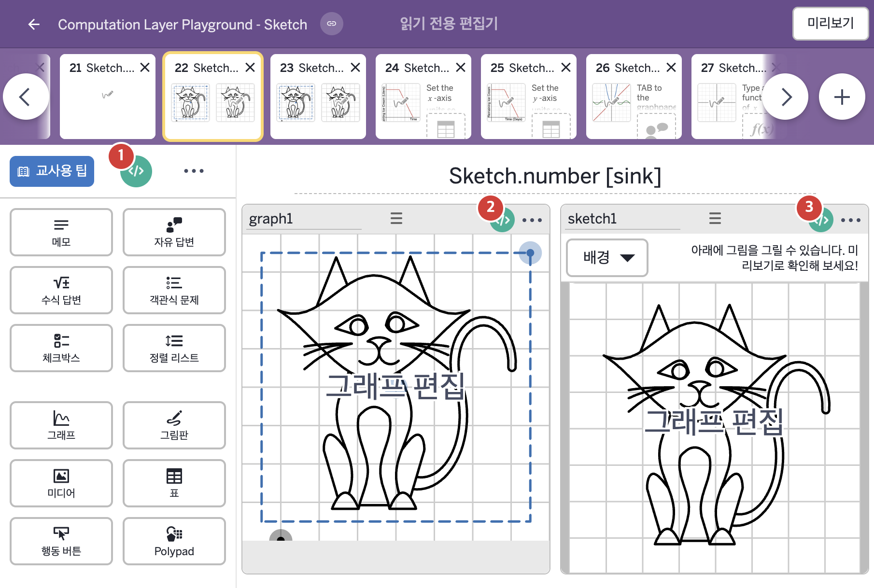Add a 정렬 리스트 ordered list component
Image resolution: width=874 pixels, height=588 pixels.
point(174,348)
